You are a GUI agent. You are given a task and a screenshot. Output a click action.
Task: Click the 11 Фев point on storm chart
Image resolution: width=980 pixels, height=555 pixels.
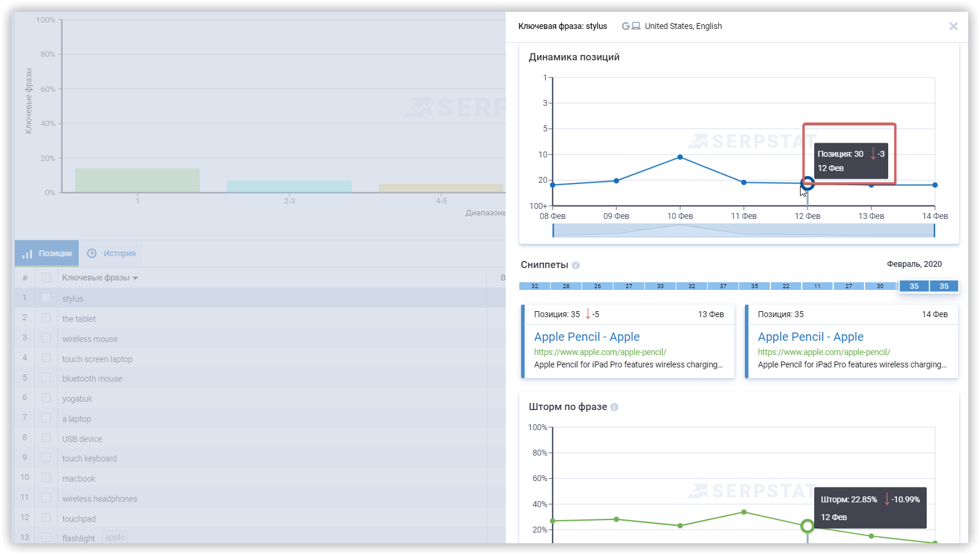click(744, 512)
